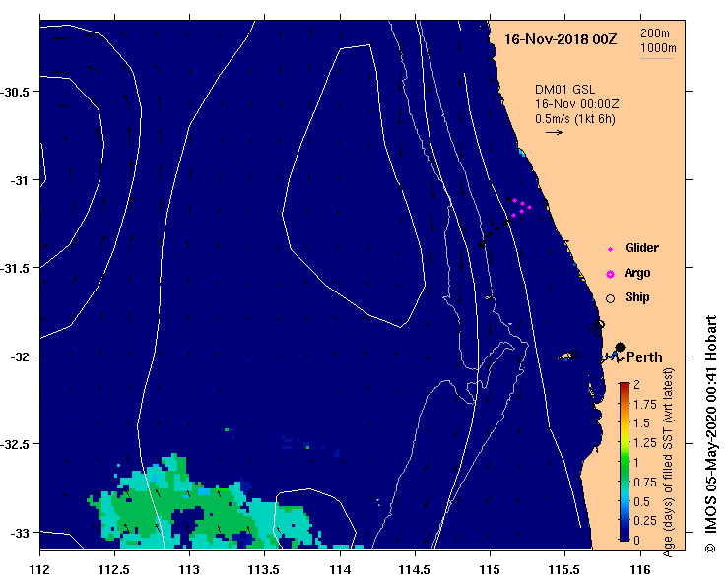728x583 pixels.
Task: Click the Age (days) of filled SST label
Action: (668, 463)
